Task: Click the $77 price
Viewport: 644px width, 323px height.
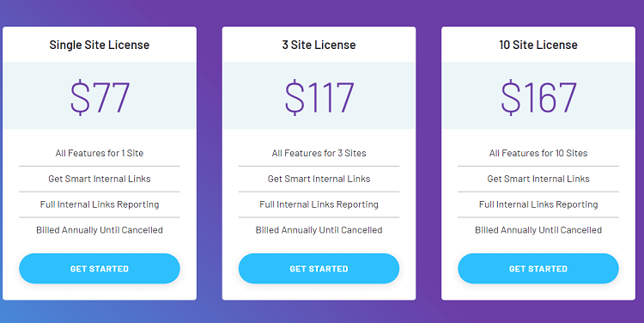Action: [100, 97]
